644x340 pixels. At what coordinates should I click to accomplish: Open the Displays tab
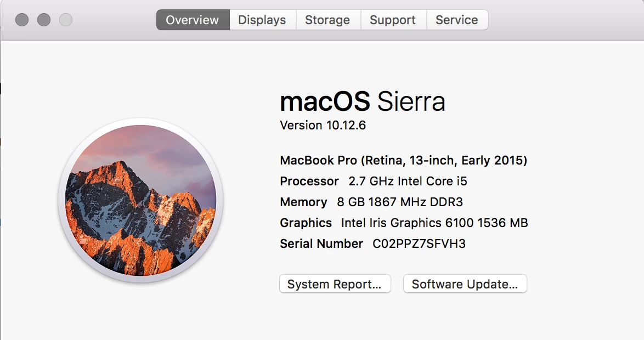[262, 20]
